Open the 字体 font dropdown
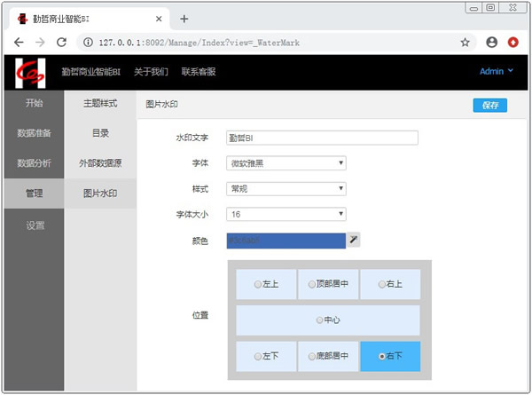The width and height of the screenshot is (532, 395). tap(286, 163)
